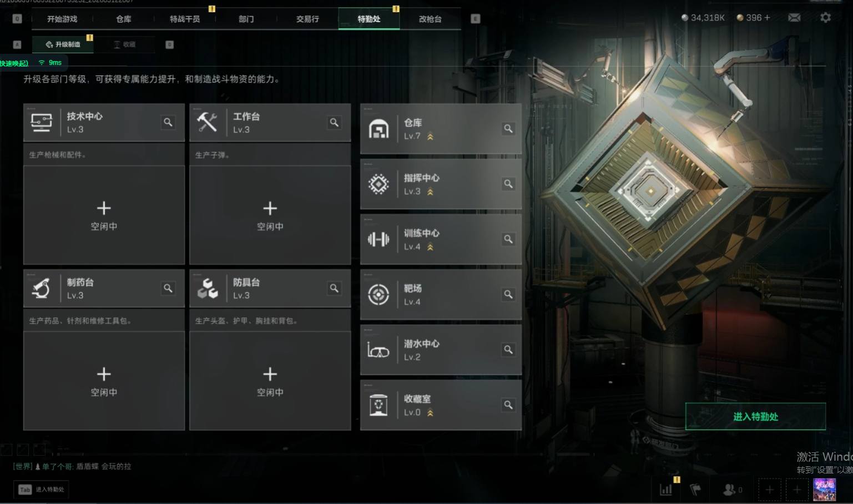The width and height of the screenshot is (853, 504).
Task: Click magnifier on 制药台 card
Action: click(168, 288)
